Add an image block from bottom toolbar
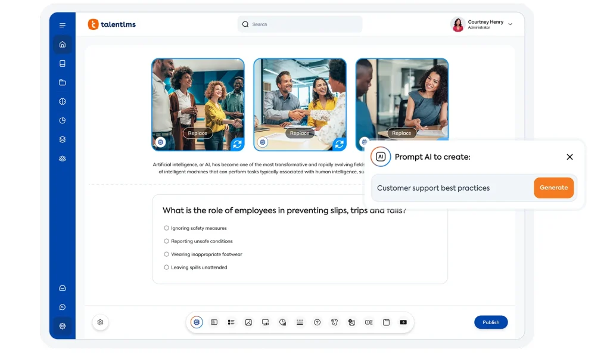This screenshot has height=364, width=610. [248, 322]
